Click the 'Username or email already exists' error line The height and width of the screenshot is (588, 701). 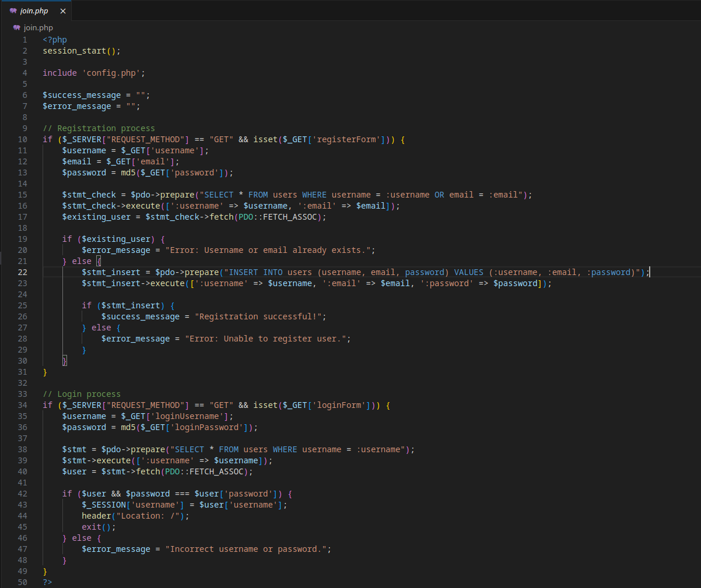[x=229, y=250]
